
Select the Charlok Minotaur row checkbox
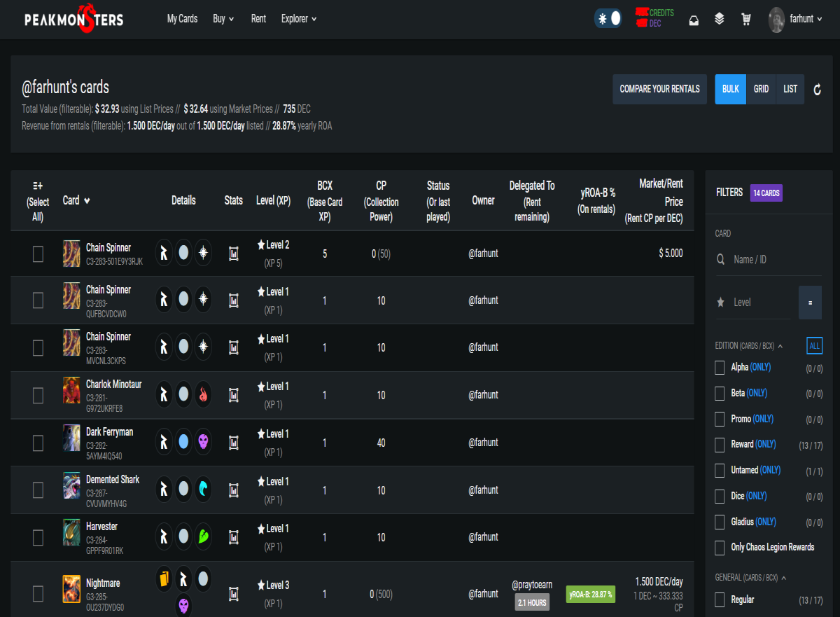(38, 396)
